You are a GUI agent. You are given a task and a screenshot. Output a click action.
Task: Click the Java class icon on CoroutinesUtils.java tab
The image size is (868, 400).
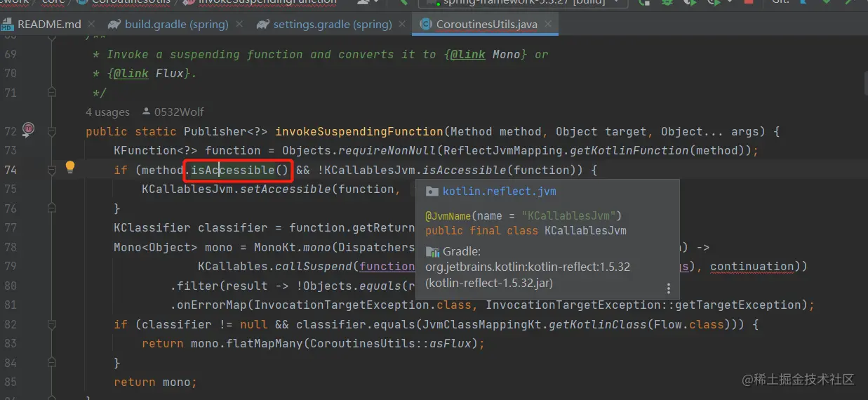pos(425,24)
